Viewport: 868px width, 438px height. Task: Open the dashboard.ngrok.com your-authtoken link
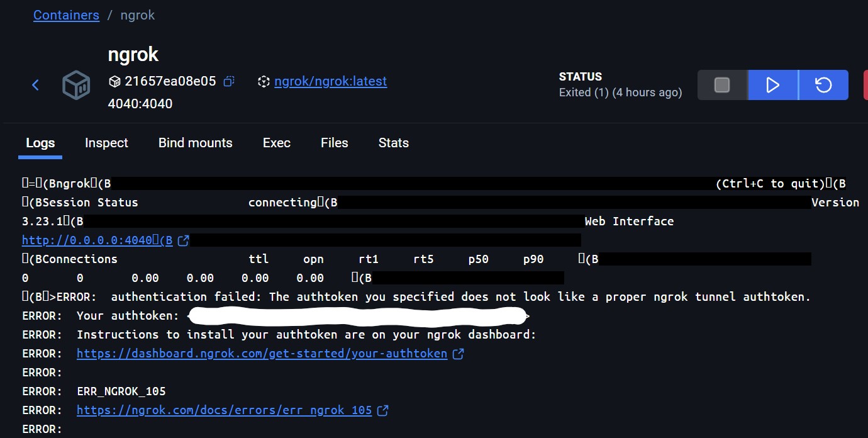pyautogui.click(x=262, y=353)
